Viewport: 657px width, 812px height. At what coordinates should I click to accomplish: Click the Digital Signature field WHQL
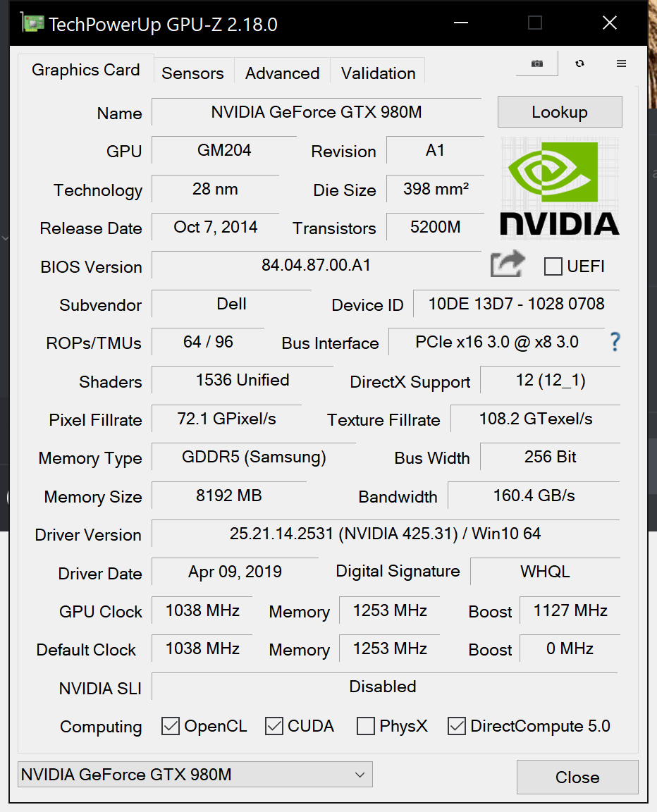[545, 572]
